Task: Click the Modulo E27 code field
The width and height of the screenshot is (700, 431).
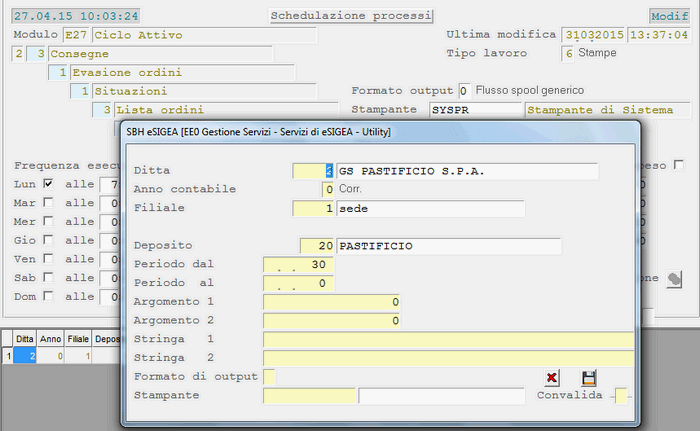Action: point(76,35)
